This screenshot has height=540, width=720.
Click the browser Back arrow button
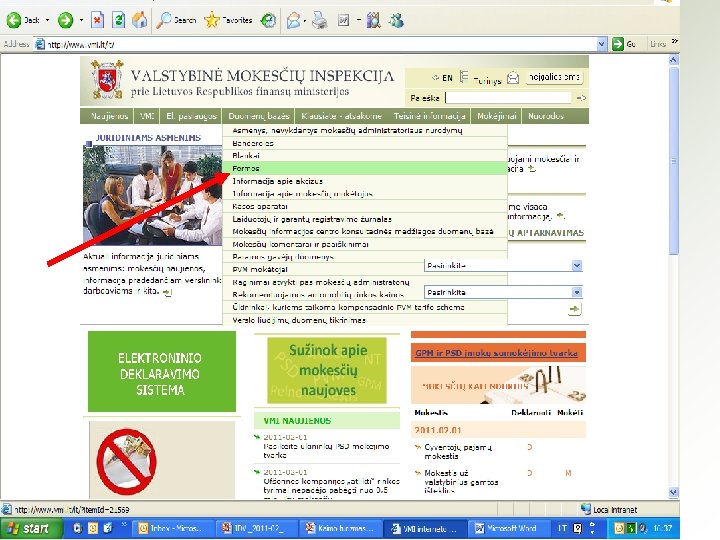pyautogui.click(x=14, y=20)
